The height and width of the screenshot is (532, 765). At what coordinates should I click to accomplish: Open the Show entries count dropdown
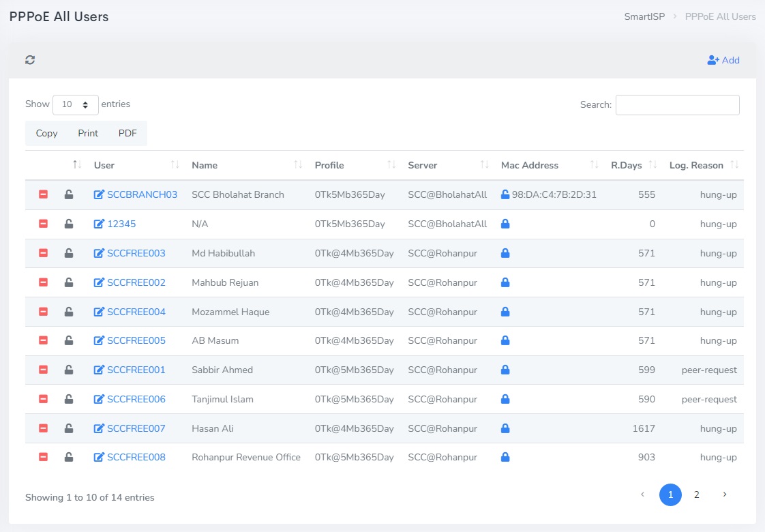(76, 105)
